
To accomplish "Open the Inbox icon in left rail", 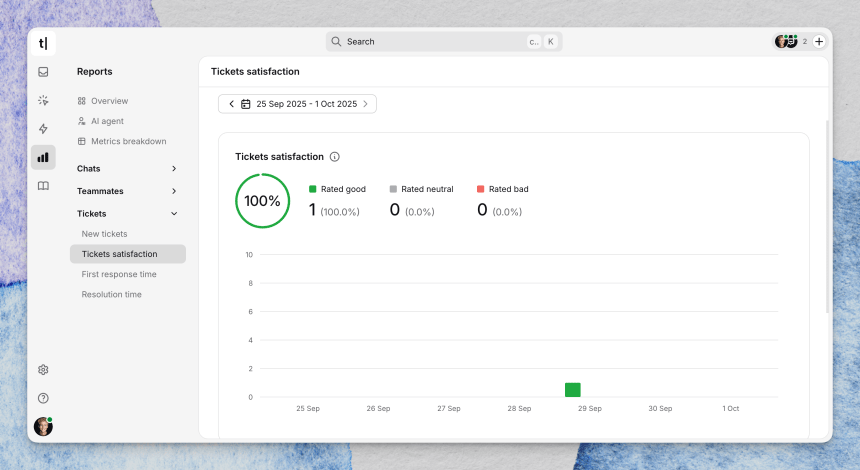I will click(43, 72).
